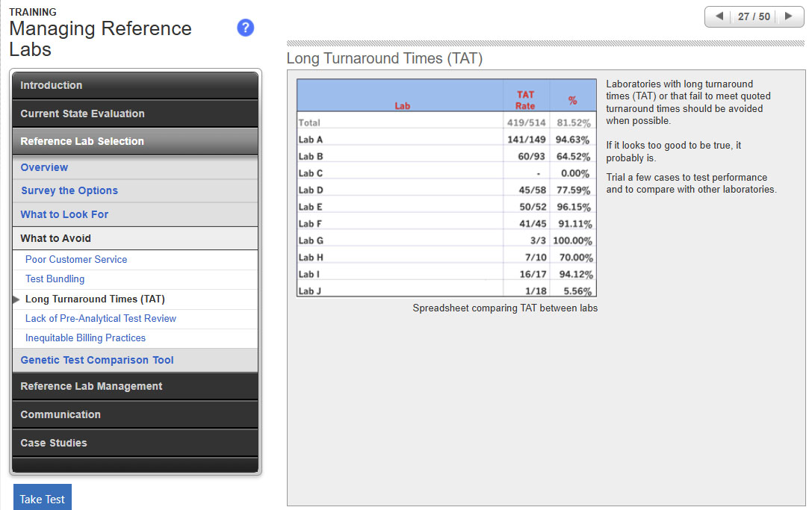The width and height of the screenshot is (812, 510).
Task: Collapse the Reference Lab Selection section
Action: tap(135, 141)
